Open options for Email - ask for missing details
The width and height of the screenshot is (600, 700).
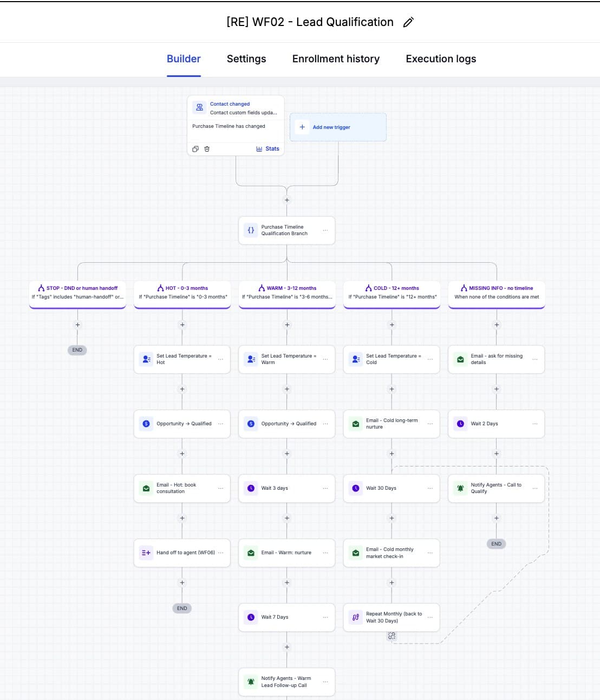click(535, 359)
